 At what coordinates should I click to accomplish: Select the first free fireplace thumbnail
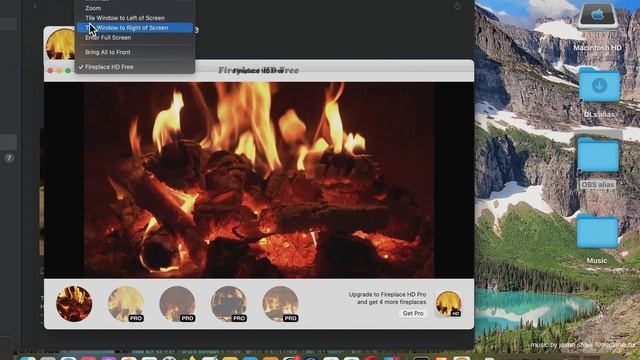click(x=74, y=303)
